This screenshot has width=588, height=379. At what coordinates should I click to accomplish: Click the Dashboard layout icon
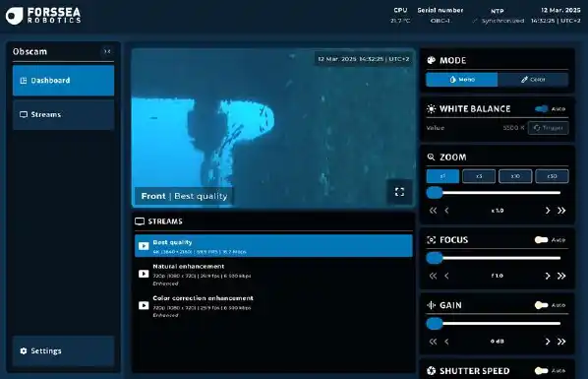(24, 81)
